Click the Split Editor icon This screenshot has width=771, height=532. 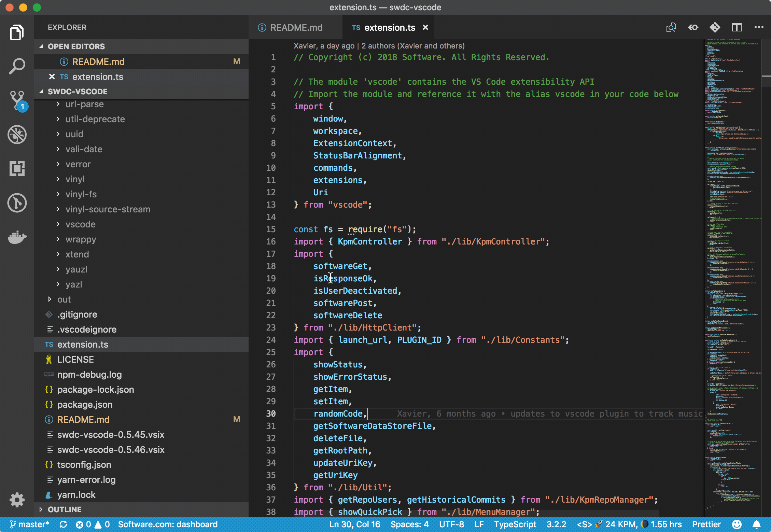(x=737, y=28)
